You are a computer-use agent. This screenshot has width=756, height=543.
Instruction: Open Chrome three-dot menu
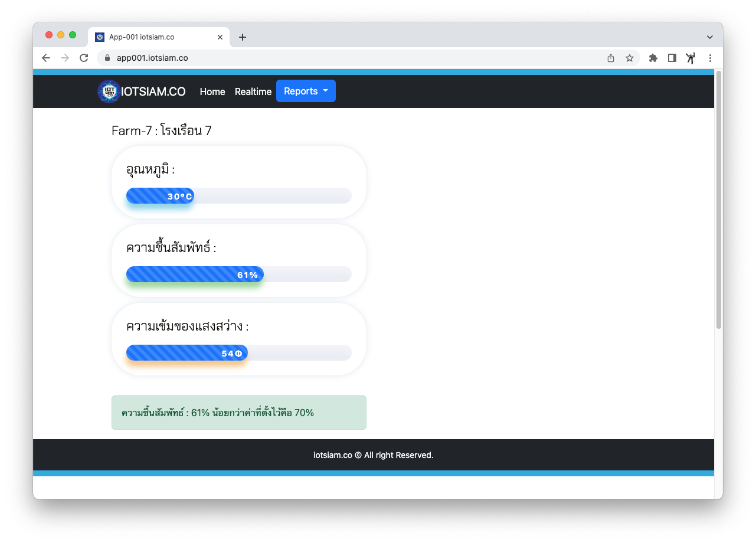pos(710,58)
